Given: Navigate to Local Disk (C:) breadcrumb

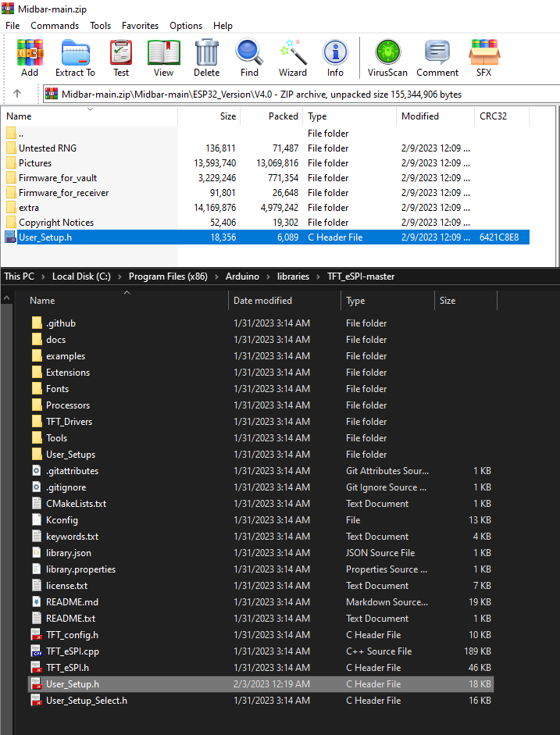Looking at the screenshot, I should pos(81,277).
